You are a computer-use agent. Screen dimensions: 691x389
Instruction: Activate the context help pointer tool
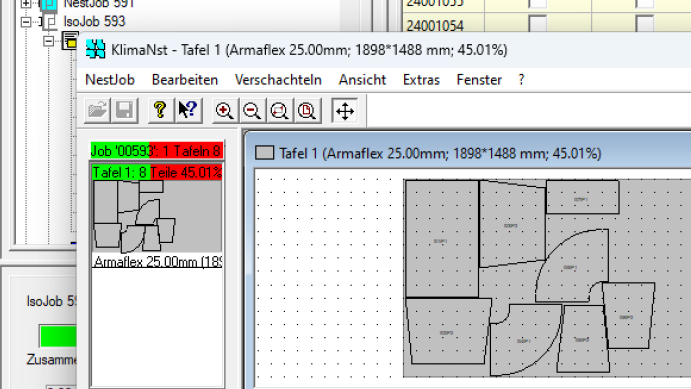[188, 110]
